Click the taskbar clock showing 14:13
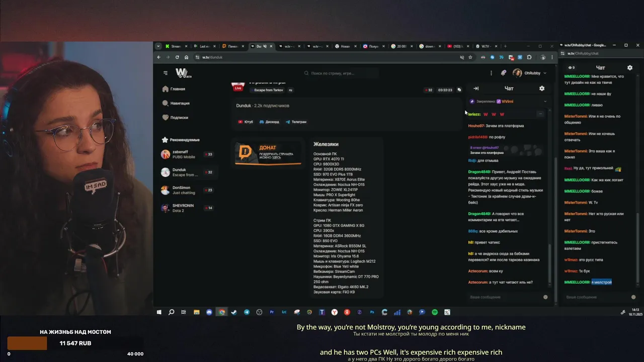The width and height of the screenshot is (644, 362). point(635,311)
